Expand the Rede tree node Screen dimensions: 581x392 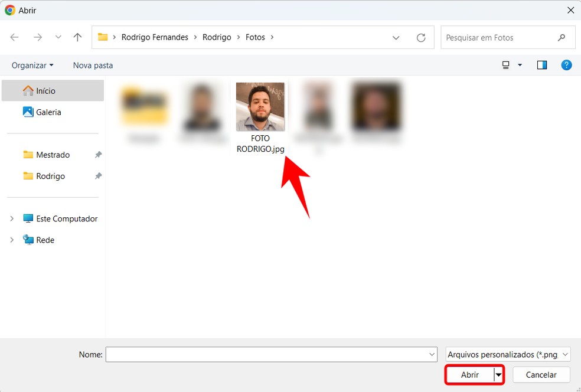tap(12, 240)
